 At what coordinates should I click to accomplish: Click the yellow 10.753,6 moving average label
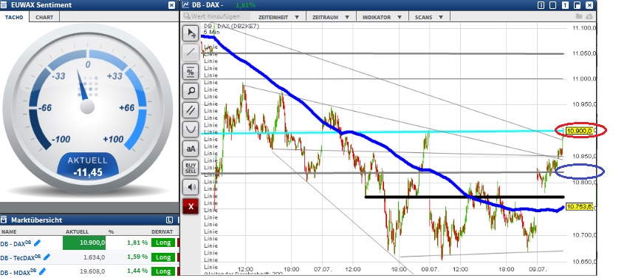pos(579,206)
